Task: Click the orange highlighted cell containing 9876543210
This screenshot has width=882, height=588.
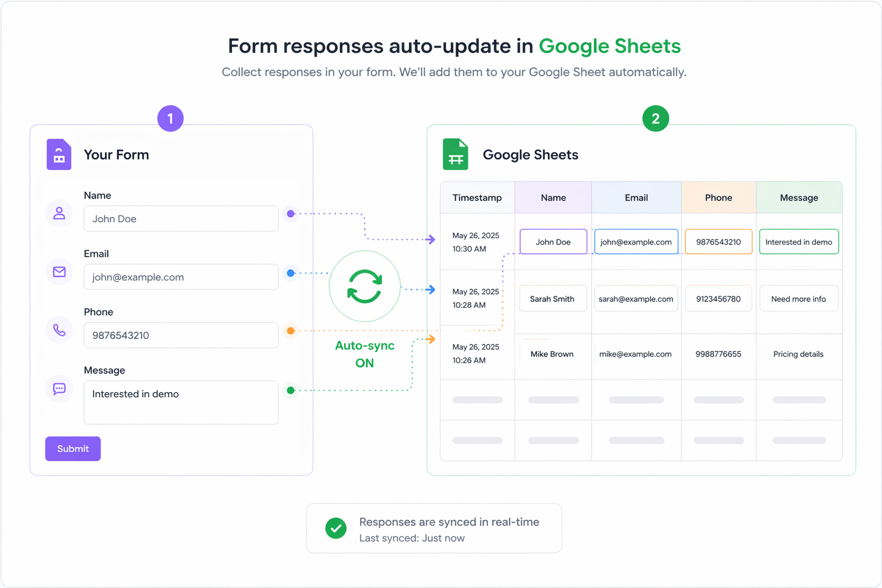Action: (x=718, y=241)
